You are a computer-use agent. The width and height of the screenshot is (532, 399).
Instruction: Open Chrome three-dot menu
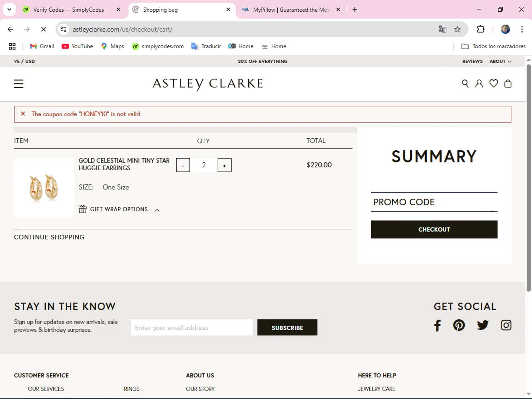click(522, 29)
